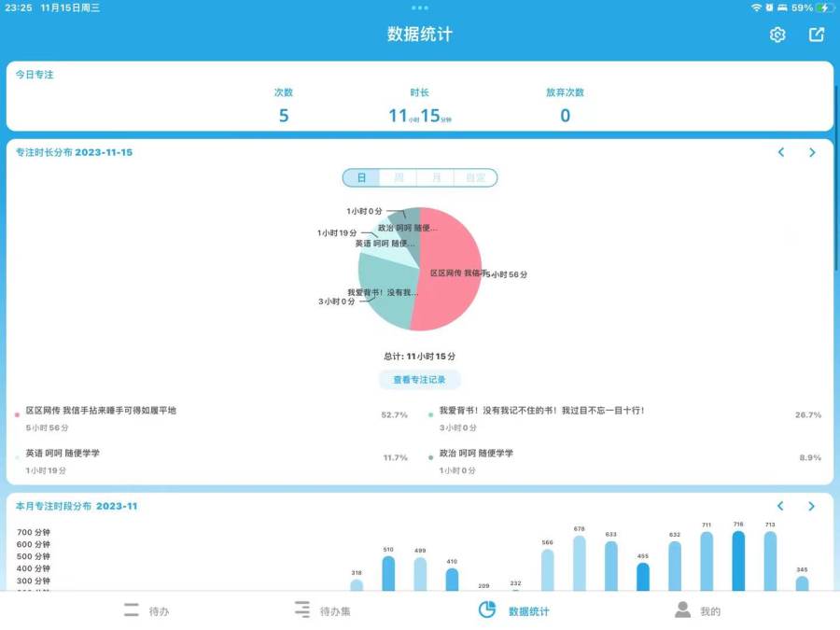Tap the 区区网传 legend entry
The width and height of the screenshot is (840, 630).
click(101, 411)
